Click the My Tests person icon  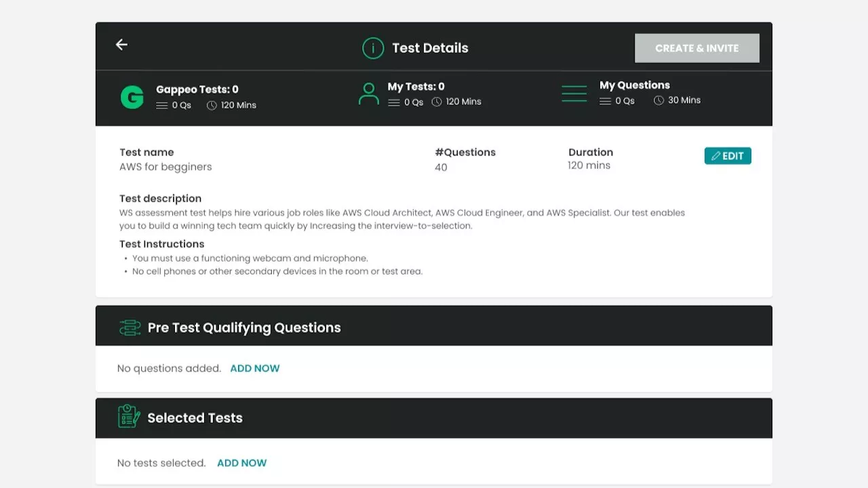(368, 94)
